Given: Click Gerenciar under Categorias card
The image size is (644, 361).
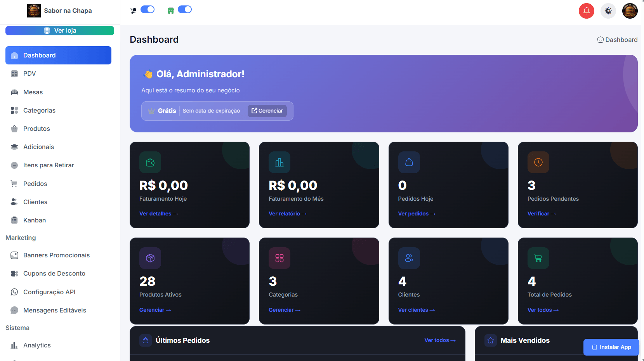Looking at the screenshot, I should 284,310.
